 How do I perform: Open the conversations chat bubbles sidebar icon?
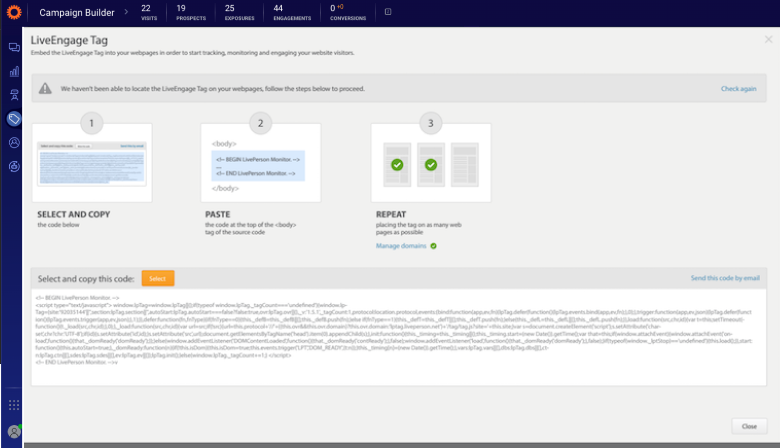coord(14,47)
